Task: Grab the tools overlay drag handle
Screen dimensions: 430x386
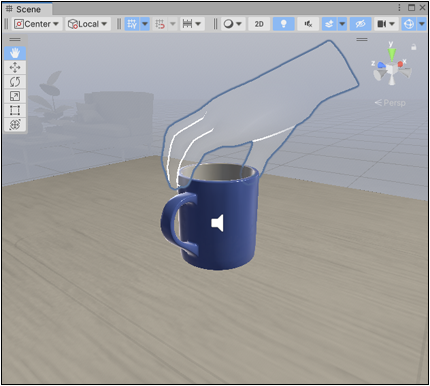Action: point(15,39)
